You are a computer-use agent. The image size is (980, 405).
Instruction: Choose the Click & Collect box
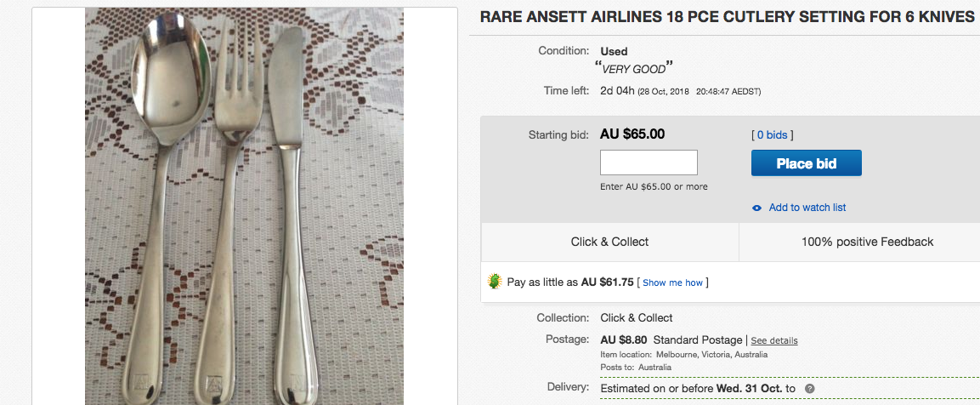[x=609, y=242]
